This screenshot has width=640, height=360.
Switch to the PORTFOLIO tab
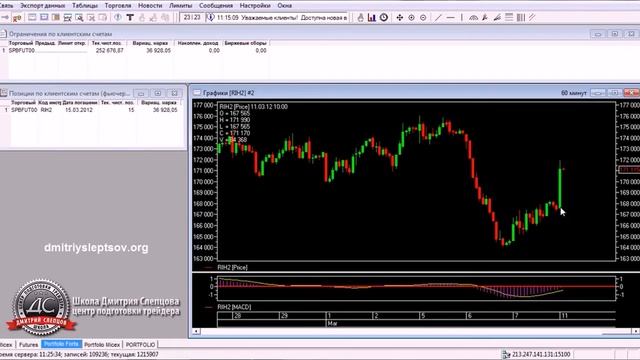coord(140,344)
